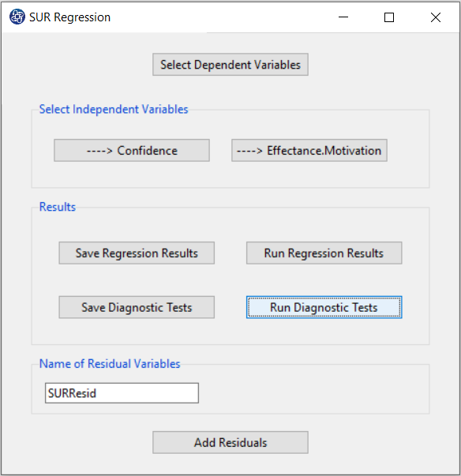Click Save Regression Results button
This screenshot has width=461, height=476.
point(137,253)
